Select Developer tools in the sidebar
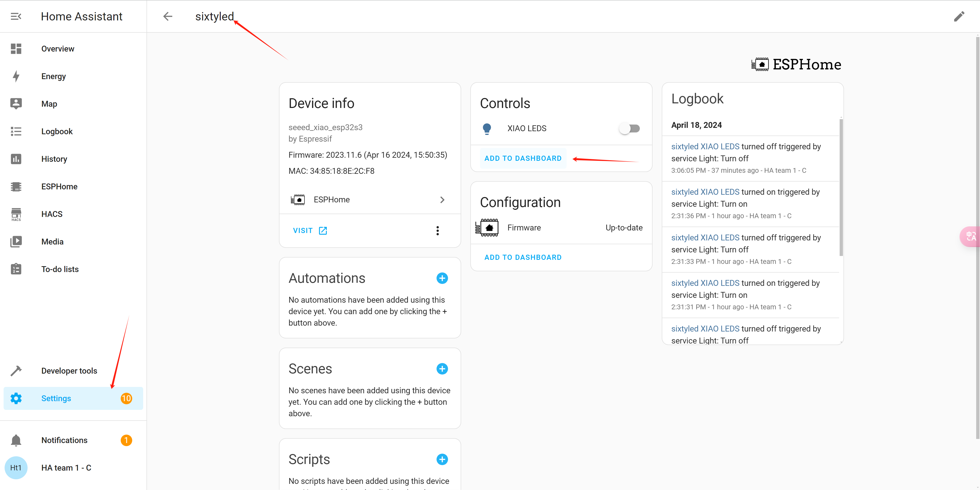 73,371
